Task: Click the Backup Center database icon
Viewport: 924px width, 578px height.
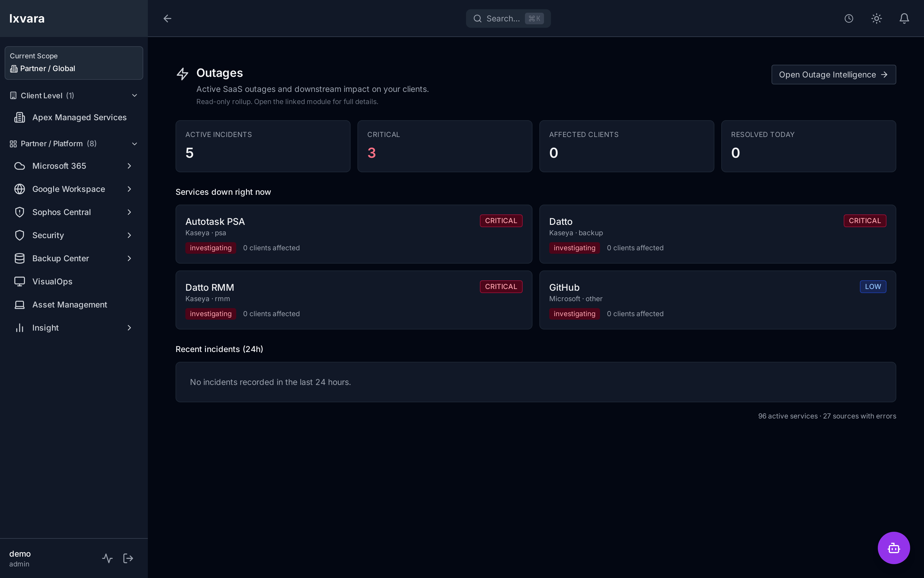Action: (19, 258)
